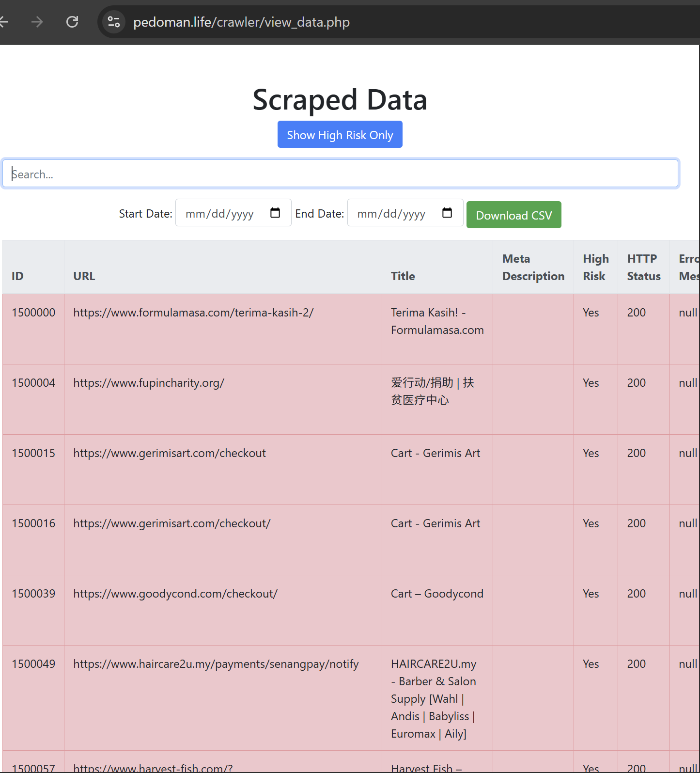Click the Meta Description column header
The image size is (700, 773).
[533, 268]
